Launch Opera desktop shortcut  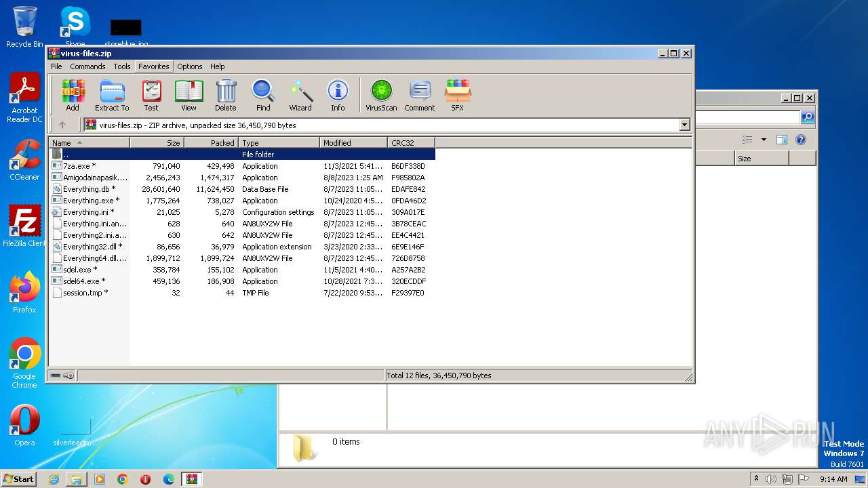24,426
